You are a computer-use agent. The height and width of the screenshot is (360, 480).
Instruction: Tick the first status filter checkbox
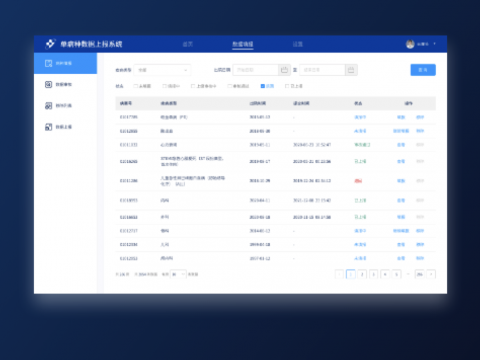click(x=136, y=86)
